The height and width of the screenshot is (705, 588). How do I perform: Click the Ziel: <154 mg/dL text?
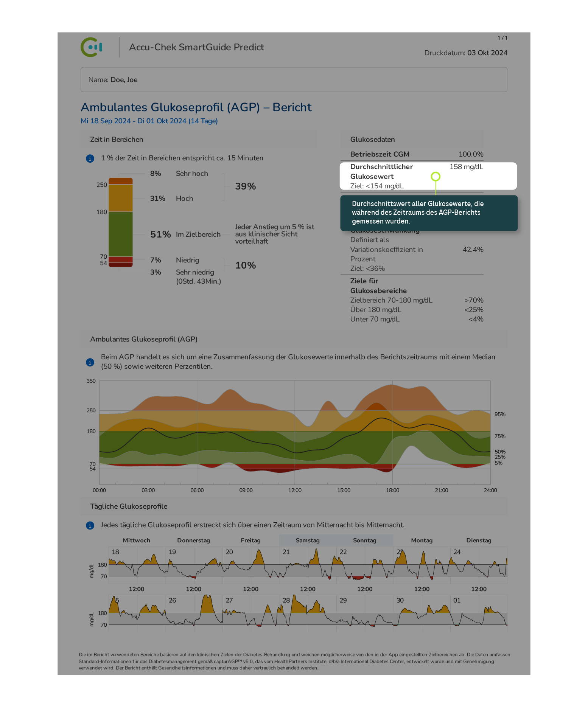click(x=377, y=186)
